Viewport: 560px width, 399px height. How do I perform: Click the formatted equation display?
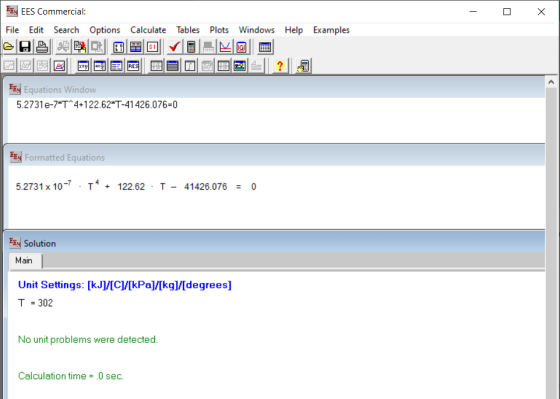pos(136,186)
